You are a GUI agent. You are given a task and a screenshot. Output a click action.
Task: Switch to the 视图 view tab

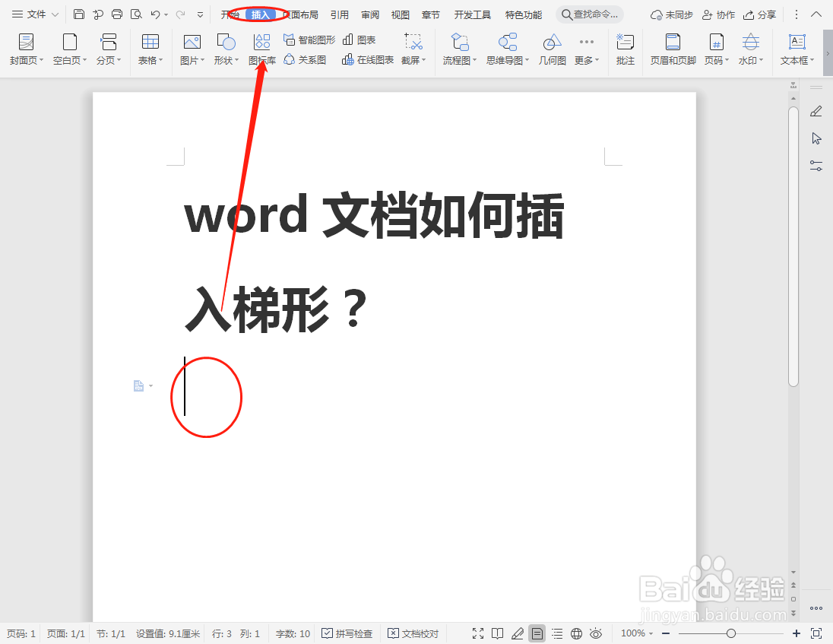click(401, 15)
